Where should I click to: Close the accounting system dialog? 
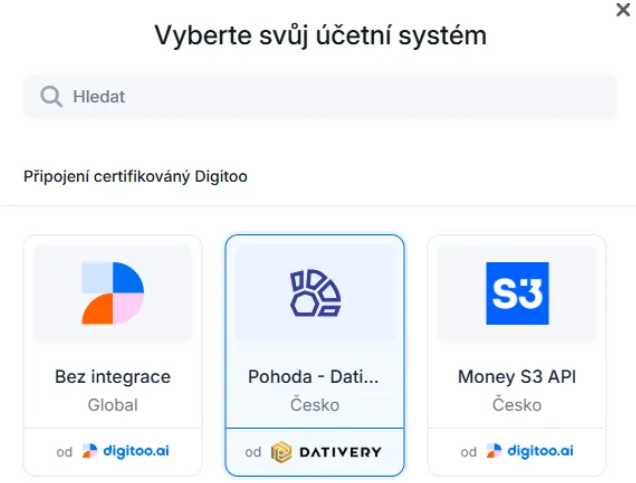623,10
